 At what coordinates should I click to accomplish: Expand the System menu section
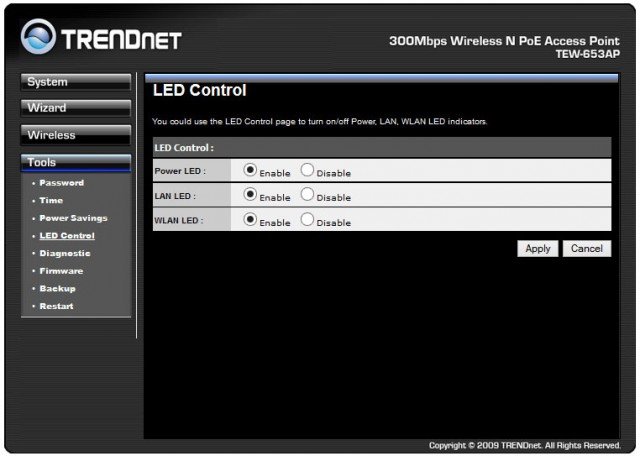tap(75, 82)
